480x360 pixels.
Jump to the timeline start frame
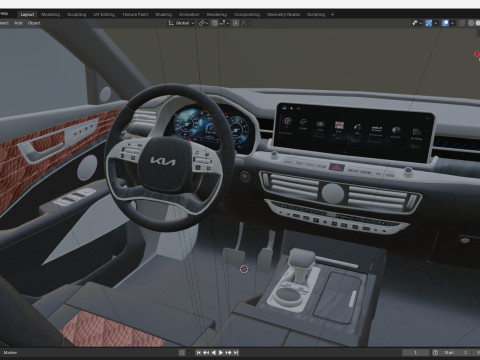click(x=199, y=352)
